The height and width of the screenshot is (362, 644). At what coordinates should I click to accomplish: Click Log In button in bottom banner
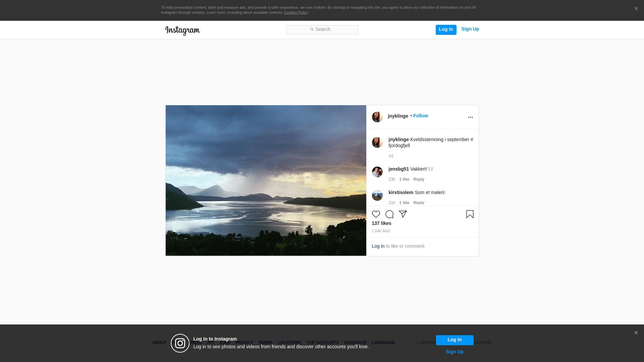[x=454, y=340]
